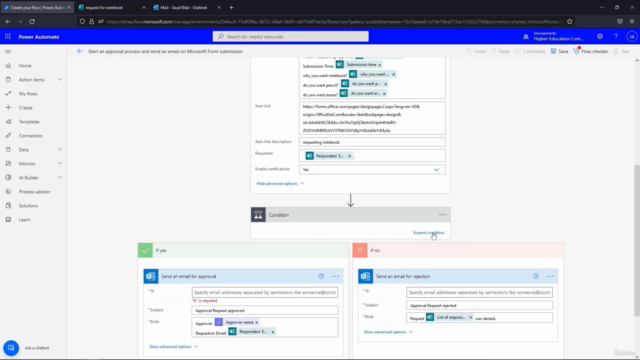Toggle the left navigation hamburger menu
640x360 pixels.
tap(8, 51)
